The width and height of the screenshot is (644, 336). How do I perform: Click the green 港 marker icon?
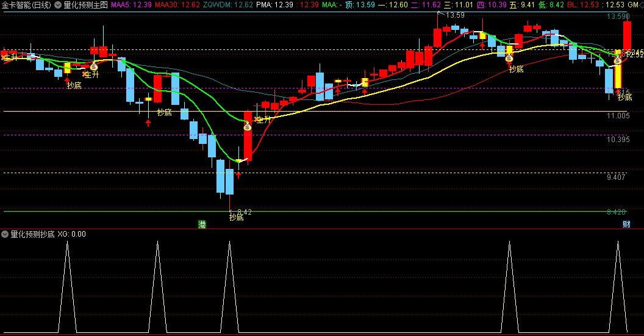pos(202,224)
